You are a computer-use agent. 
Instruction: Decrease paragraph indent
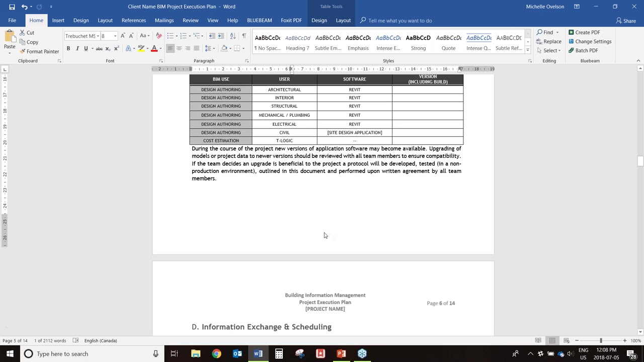coord(212,36)
